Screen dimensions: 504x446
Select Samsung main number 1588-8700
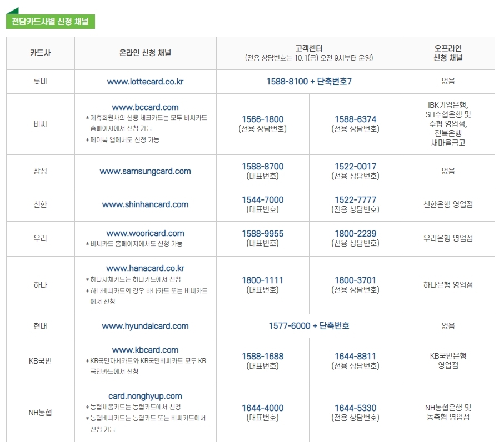263,167
